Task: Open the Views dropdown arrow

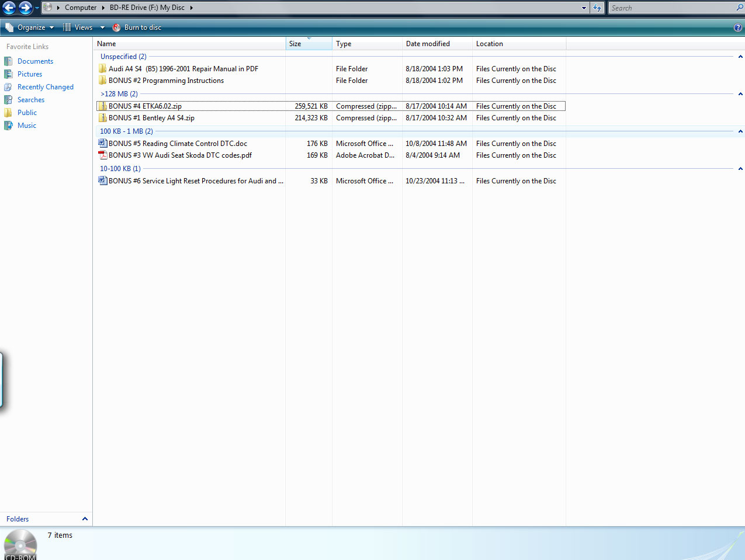Action: tap(102, 27)
